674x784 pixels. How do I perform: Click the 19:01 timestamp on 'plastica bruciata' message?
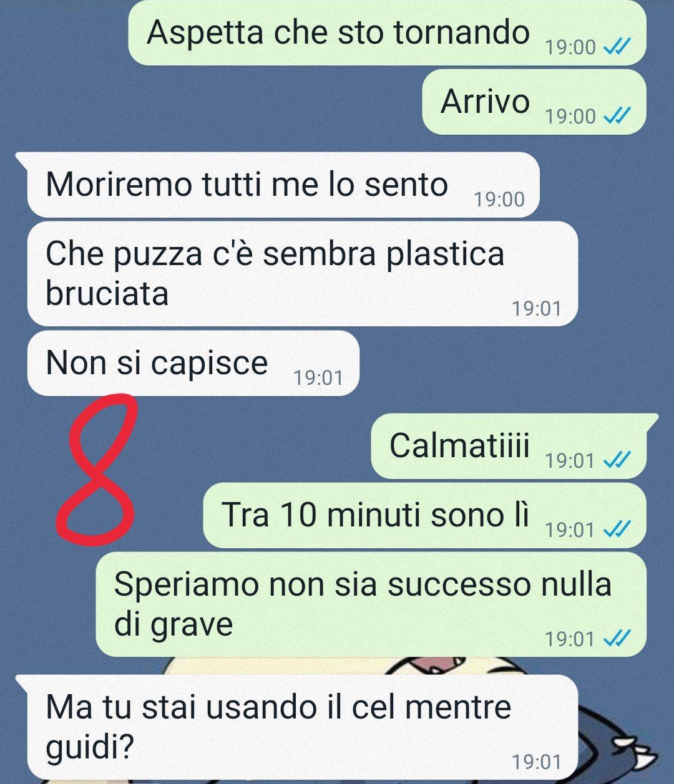537,308
